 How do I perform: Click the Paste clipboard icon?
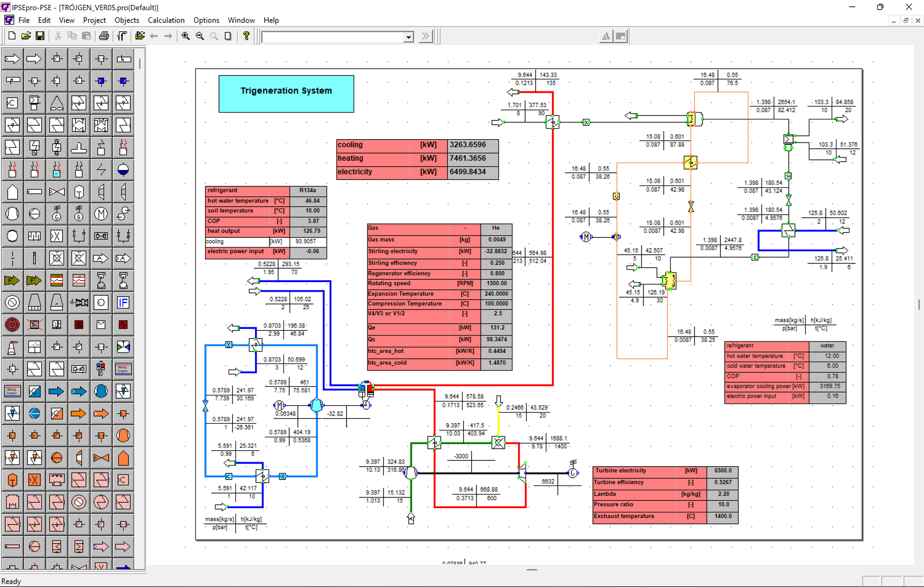coord(87,36)
